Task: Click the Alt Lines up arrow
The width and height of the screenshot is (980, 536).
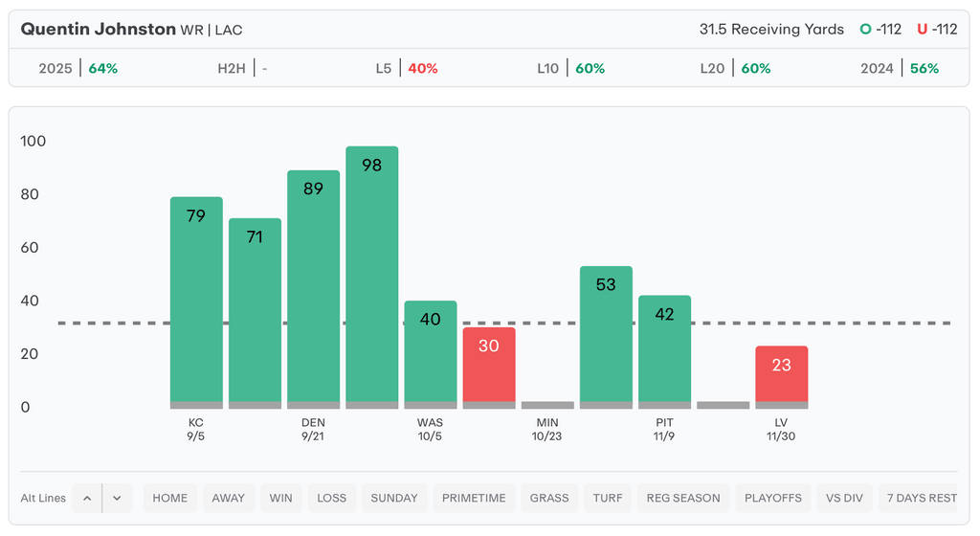Action: point(87,498)
